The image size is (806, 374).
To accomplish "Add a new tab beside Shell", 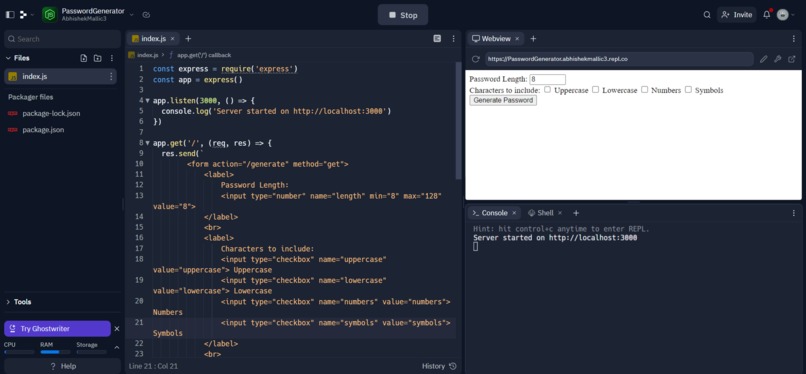I will (x=576, y=213).
